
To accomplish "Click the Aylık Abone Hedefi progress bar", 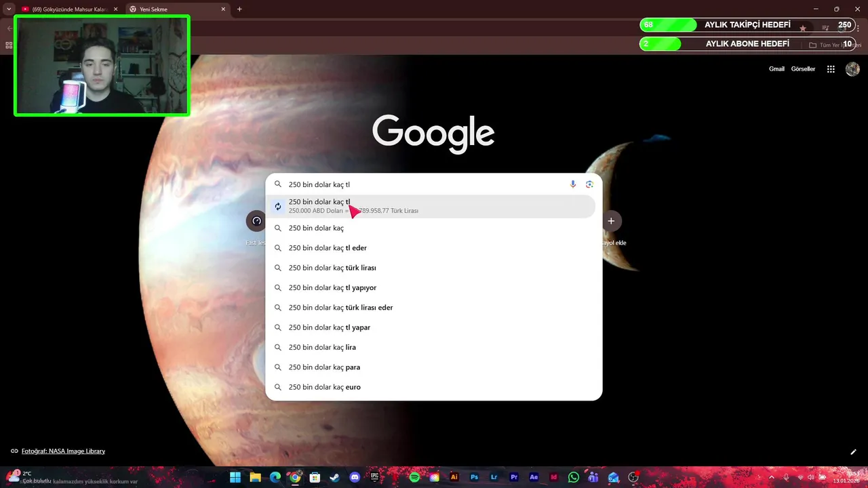I will 747,44.
